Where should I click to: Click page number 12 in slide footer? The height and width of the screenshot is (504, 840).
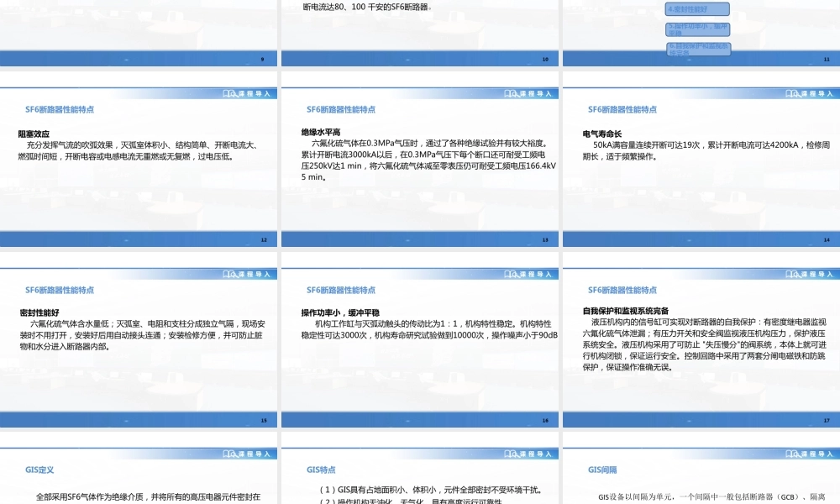click(x=264, y=239)
